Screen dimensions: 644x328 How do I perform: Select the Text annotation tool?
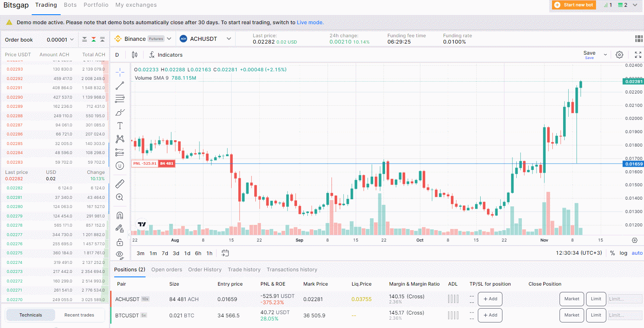point(120,126)
